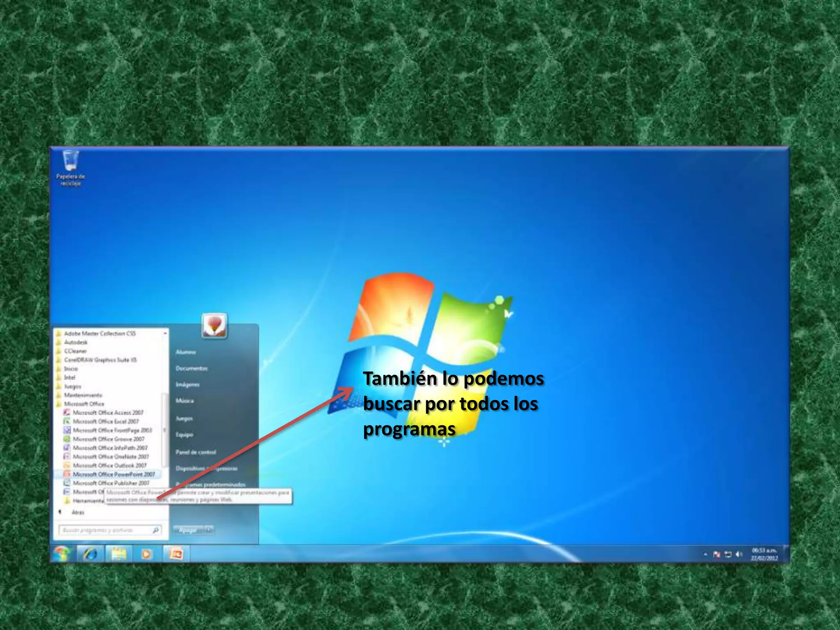This screenshot has height=630, width=840.
Task: Expand the Adobe Master Collection CS5 folder
Action: click(100, 333)
